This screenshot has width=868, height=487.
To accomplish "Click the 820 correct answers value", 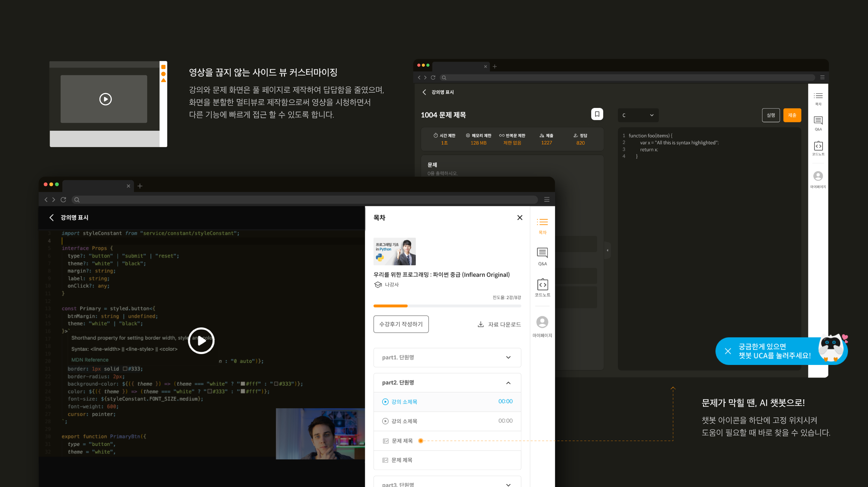I will click(x=580, y=143).
